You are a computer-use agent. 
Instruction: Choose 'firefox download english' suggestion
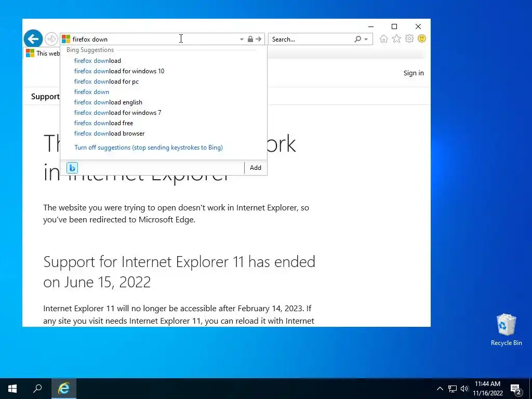(x=108, y=102)
